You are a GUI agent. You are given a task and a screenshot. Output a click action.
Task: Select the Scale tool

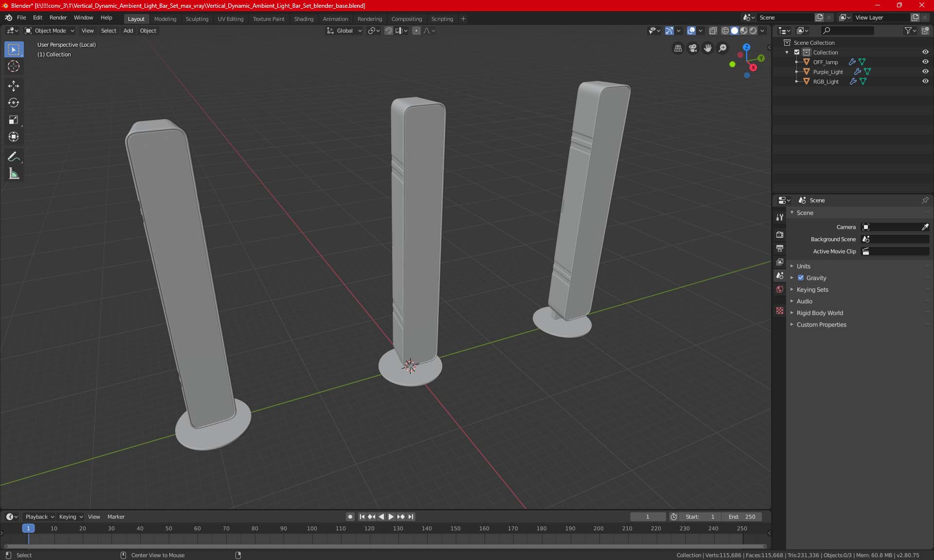point(14,120)
